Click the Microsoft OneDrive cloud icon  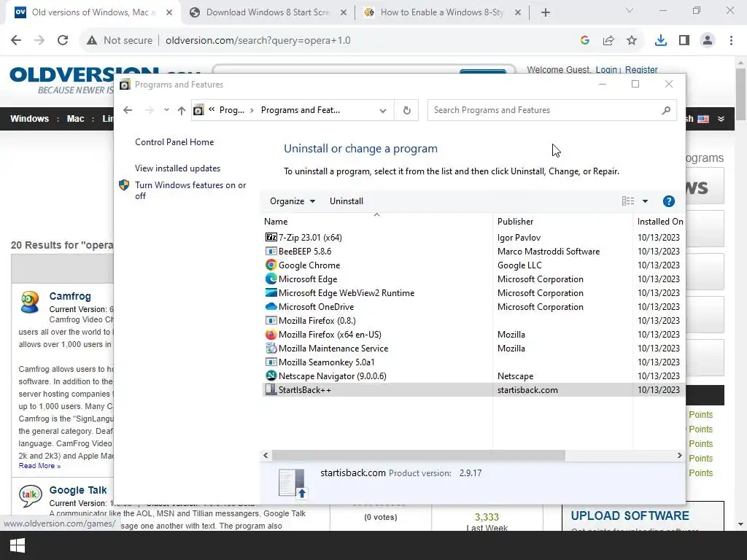pos(271,306)
